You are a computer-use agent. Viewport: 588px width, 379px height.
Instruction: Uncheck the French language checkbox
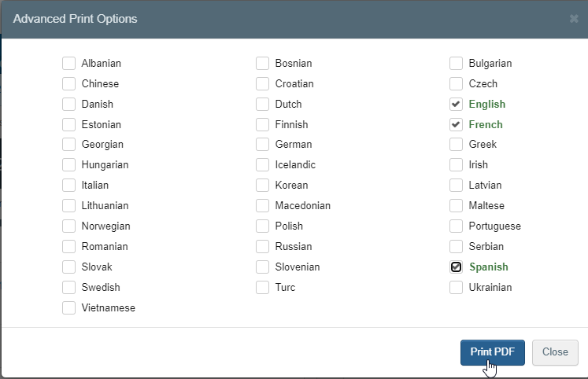456,124
